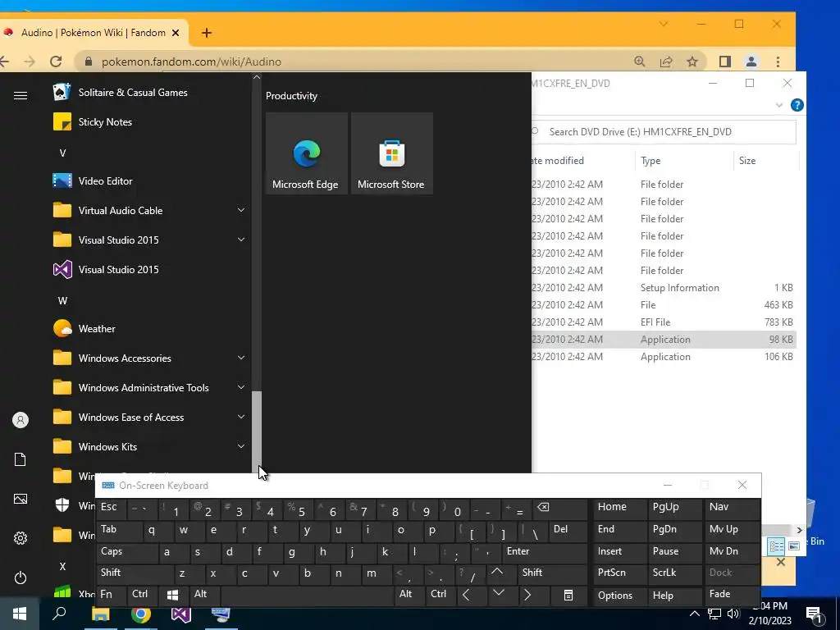This screenshot has height=630, width=840.
Task: Show hidden tray icons chevron
Action: click(x=694, y=614)
